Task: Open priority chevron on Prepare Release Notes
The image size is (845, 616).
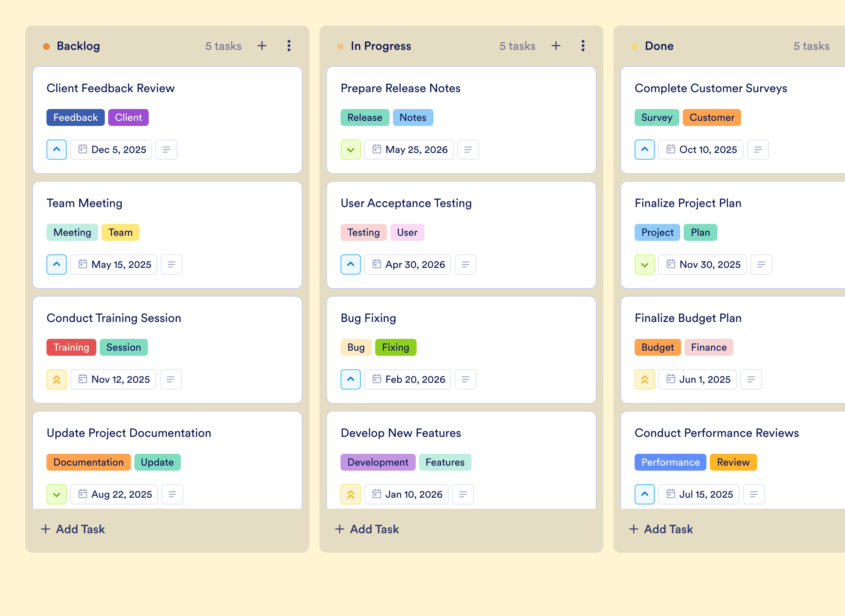Action: (x=351, y=150)
